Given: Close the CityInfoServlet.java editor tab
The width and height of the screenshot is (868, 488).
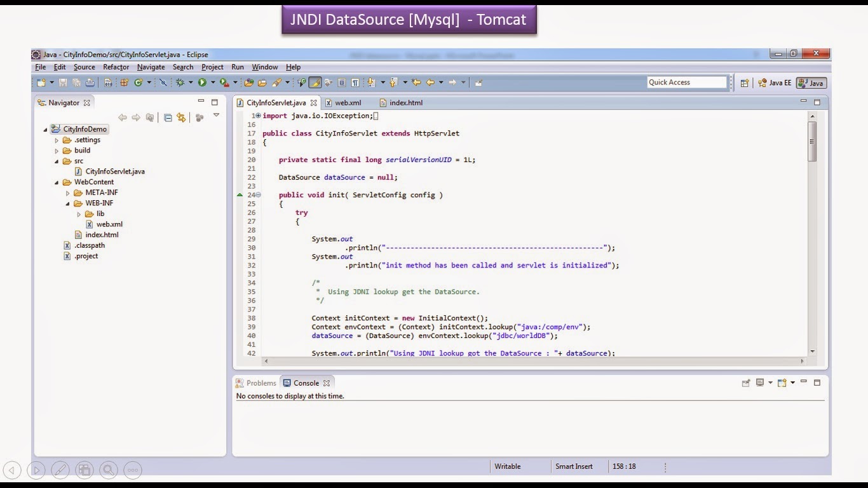Looking at the screenshot, I should [313, 102].
